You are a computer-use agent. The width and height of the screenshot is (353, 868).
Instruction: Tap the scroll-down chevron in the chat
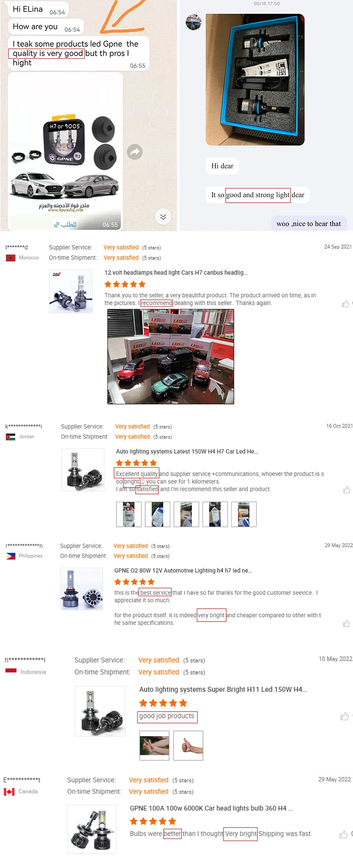pyautogui.click(x=163, y=217)
